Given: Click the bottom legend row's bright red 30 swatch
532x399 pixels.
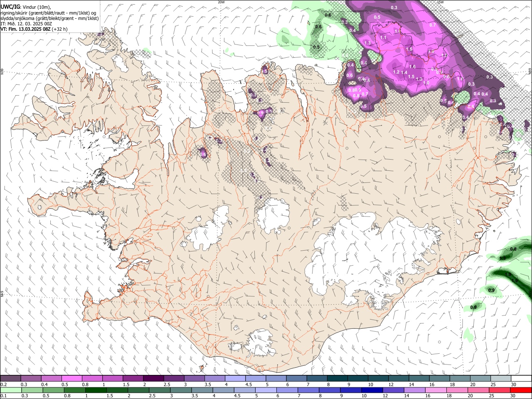Looking at the screenshot, I should [x=521, y=390].
